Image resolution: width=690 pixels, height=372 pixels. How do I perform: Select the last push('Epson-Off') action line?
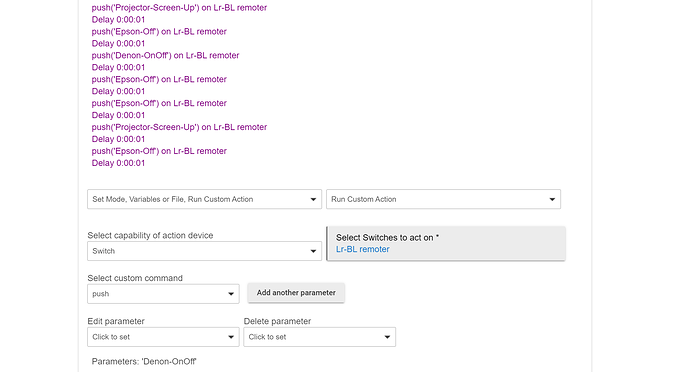point(159,151)
